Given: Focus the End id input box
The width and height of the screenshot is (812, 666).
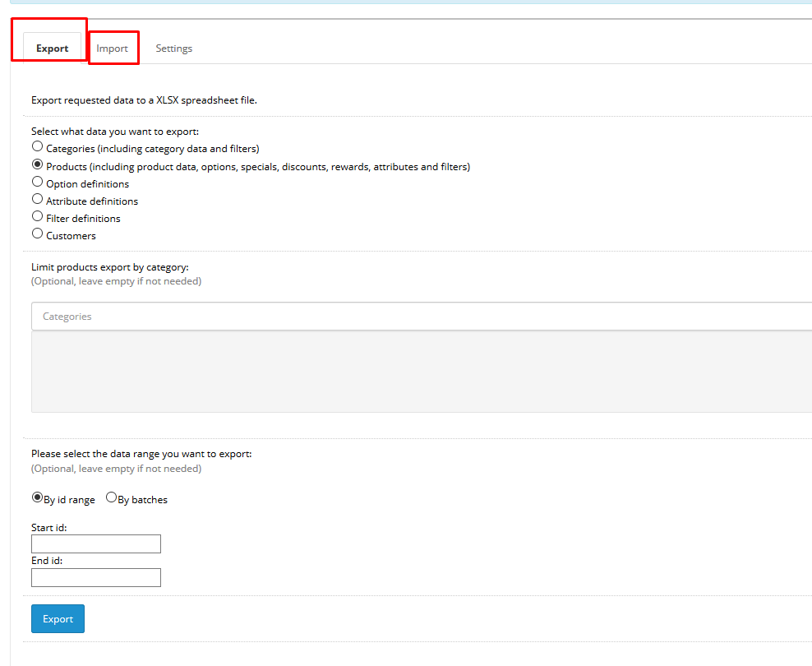Looking at the screenshot, I should pyautogui.click(x=96, y=578).
